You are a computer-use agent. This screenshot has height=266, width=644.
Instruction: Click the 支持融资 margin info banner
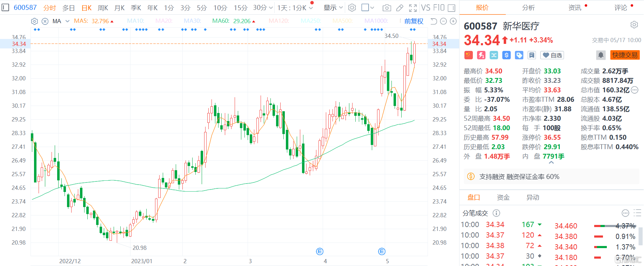[x=551, y=177]
